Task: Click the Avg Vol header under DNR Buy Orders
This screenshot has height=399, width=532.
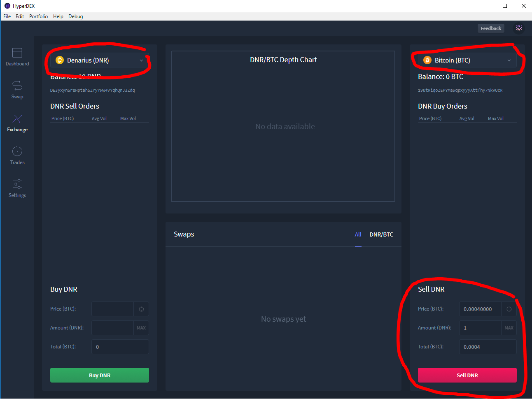Action: tap(467, 118)
